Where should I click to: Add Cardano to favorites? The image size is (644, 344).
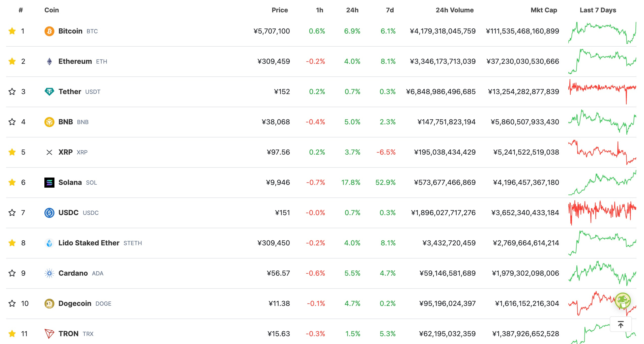12,273
